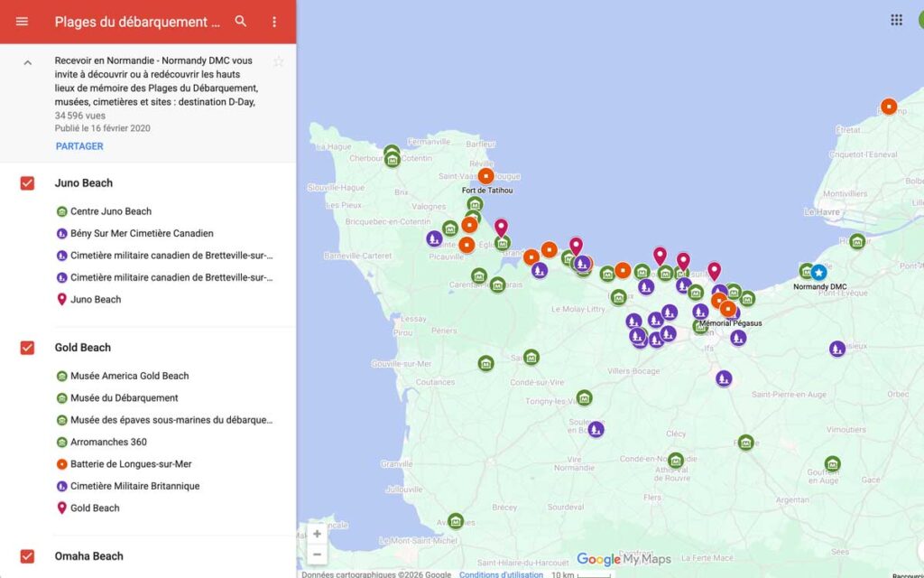Click the green museum marker near Torigny-les-Villes
Viewport: 924px width, 578px height.
click(x=584, y=398)
